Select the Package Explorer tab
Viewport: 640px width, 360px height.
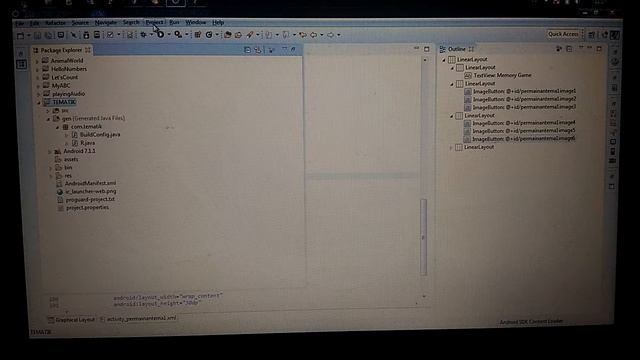pyautogui.click(x=61, y=50)
